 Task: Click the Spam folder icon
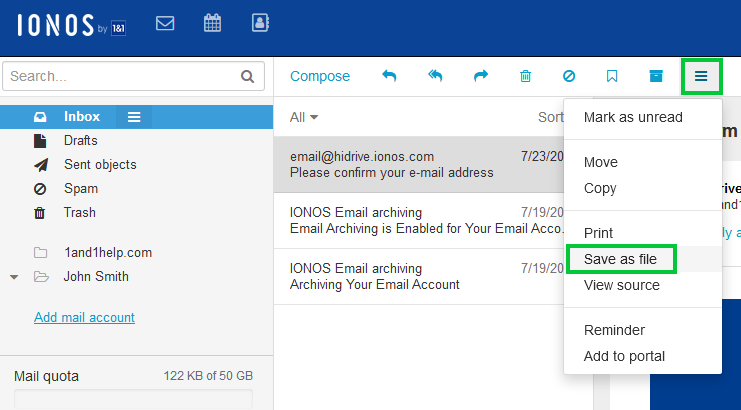(40, 189)
